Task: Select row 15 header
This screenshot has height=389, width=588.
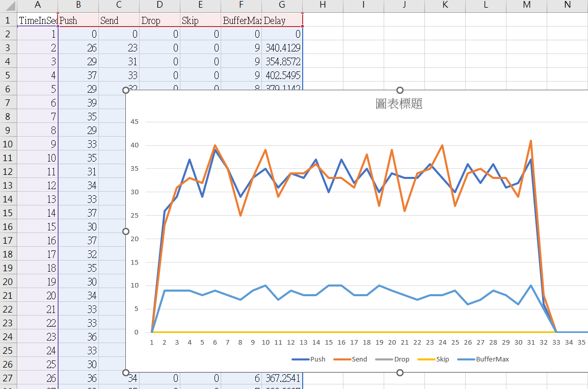Action: [x=8, y=213]
